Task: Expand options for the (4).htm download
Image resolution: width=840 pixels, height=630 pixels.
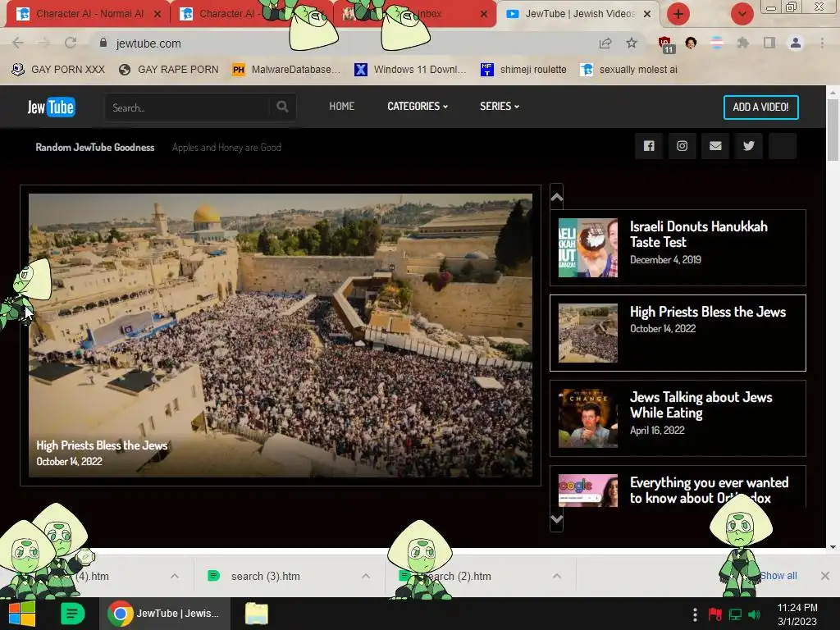Action: (175, 576)
